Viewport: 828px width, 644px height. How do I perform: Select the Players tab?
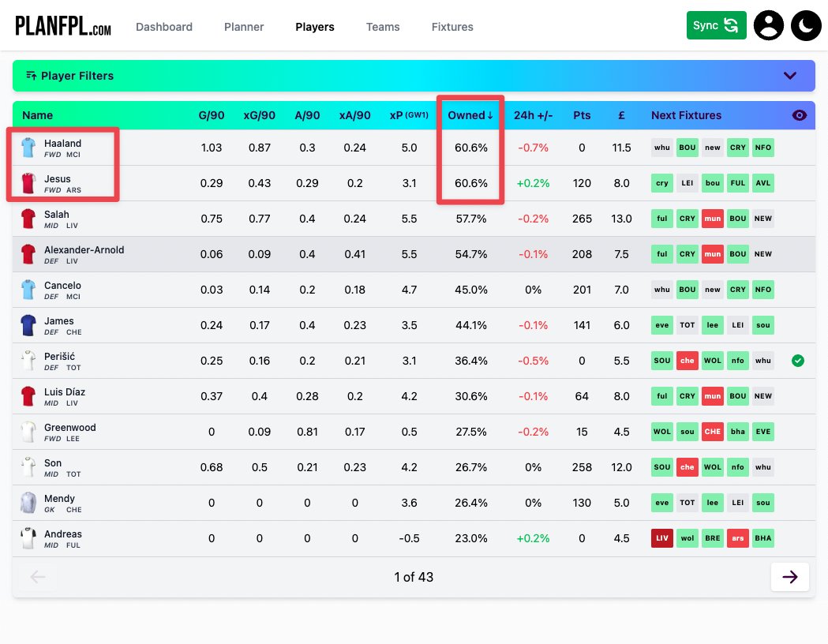tap(315, 27)
